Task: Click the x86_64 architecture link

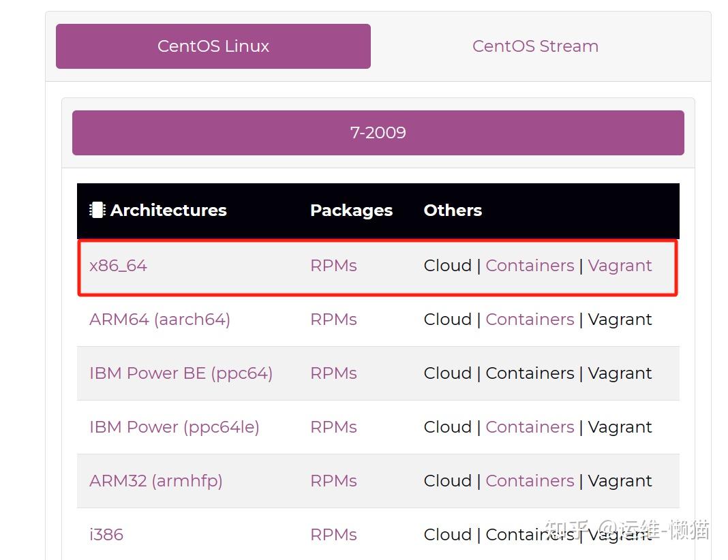Action: 118,266
